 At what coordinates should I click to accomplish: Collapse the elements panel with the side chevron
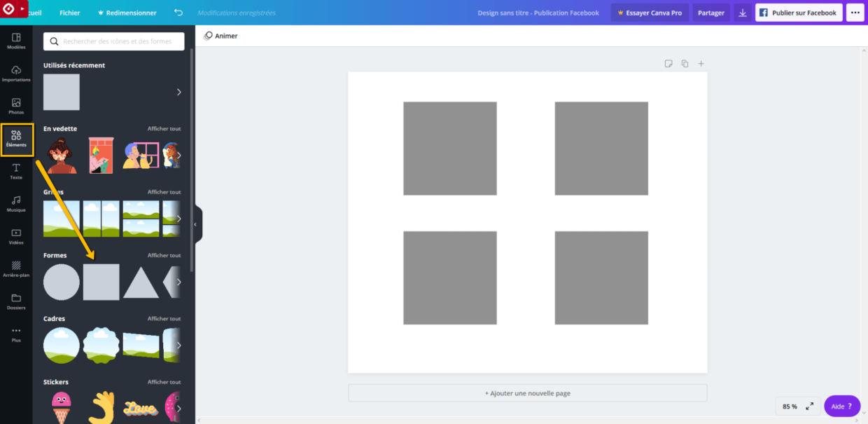point(195,223)
